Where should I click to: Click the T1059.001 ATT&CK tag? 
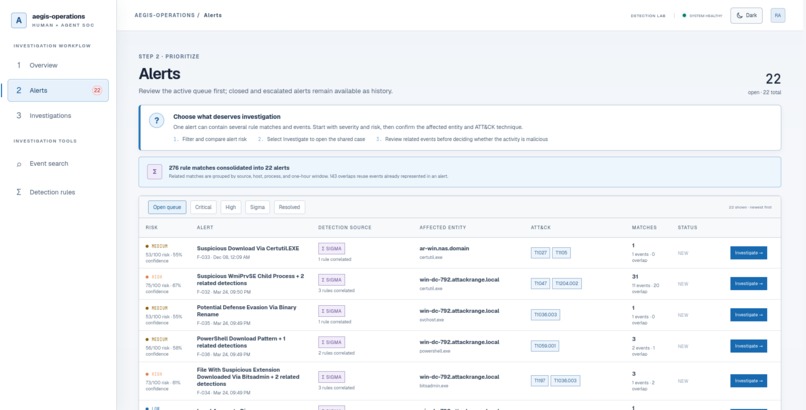click(x=545, y=346)
